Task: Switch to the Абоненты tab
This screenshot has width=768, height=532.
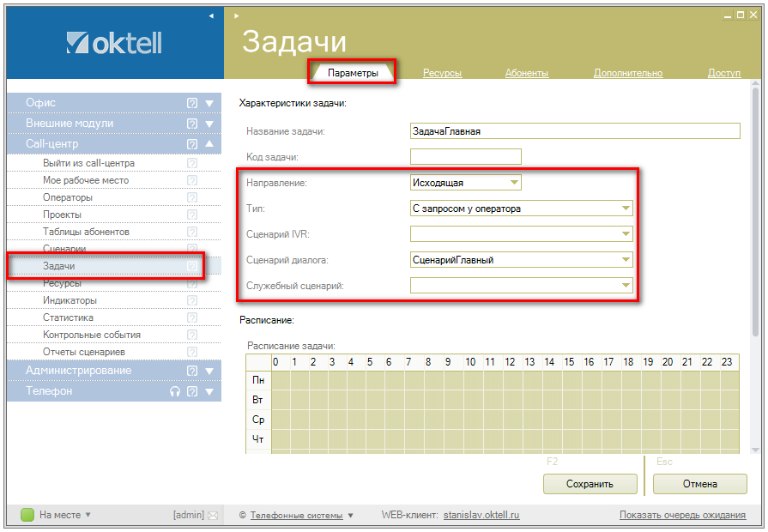Action: [x=526, y=74]
